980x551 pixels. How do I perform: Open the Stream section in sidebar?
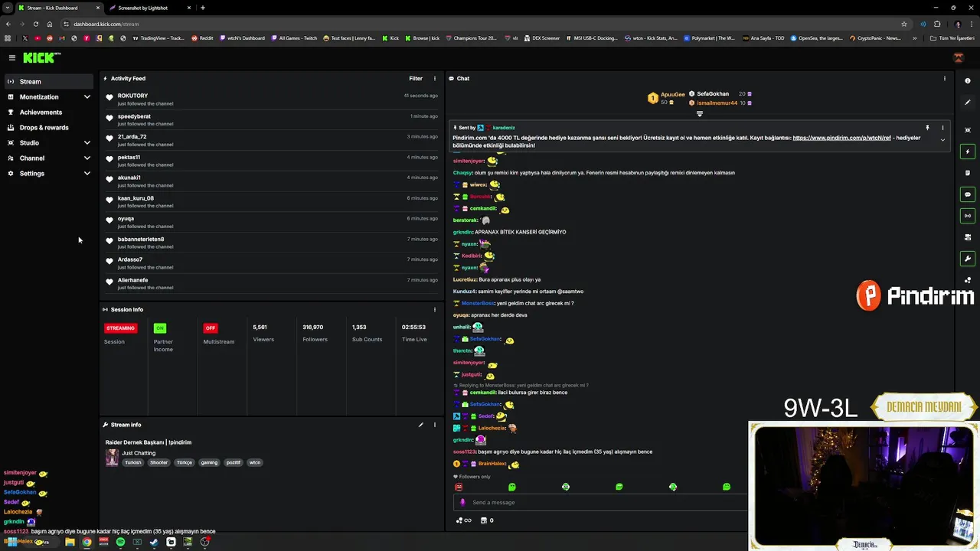click(48, 81)
